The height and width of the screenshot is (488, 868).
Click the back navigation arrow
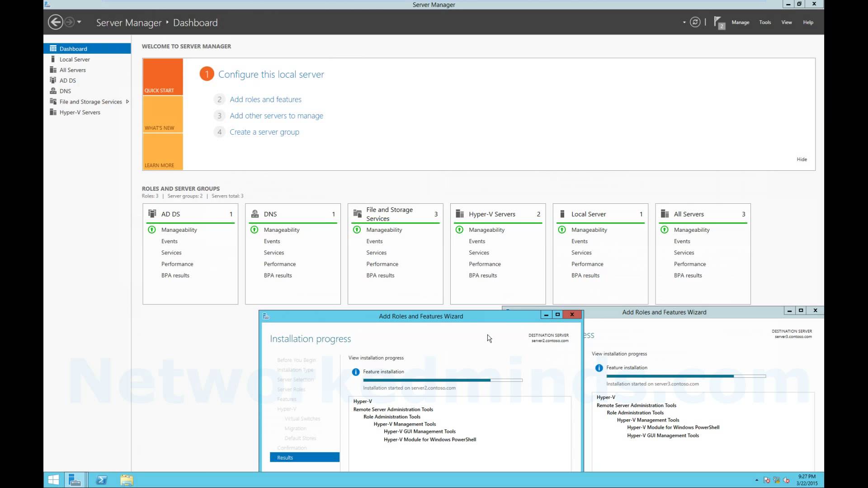(55, 22)
